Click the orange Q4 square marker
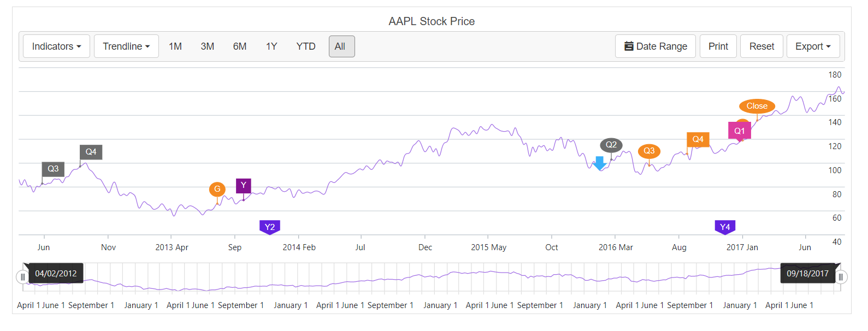This screenshot has width=868, height=331. click(x=698, y=139)
